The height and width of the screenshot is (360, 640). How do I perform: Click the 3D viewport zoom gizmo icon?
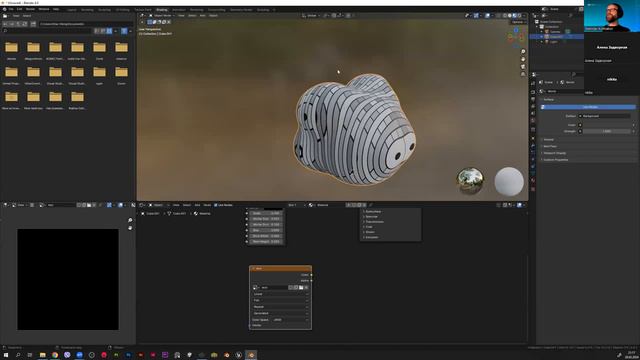click(x=523, y=52)
